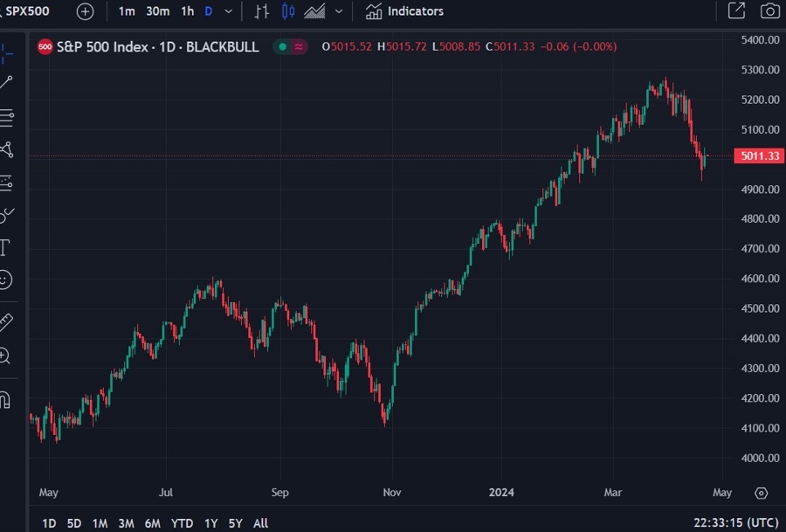
Task: Select the text annotation tool
Action: point(5,247)
